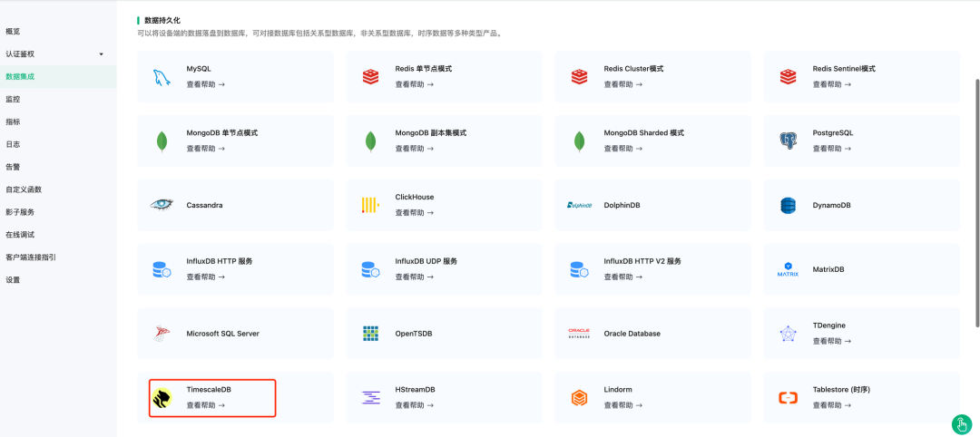Screen dimensions: 980x437
Task: Open 指标 in the sidebar
Action: click(58, 121)
